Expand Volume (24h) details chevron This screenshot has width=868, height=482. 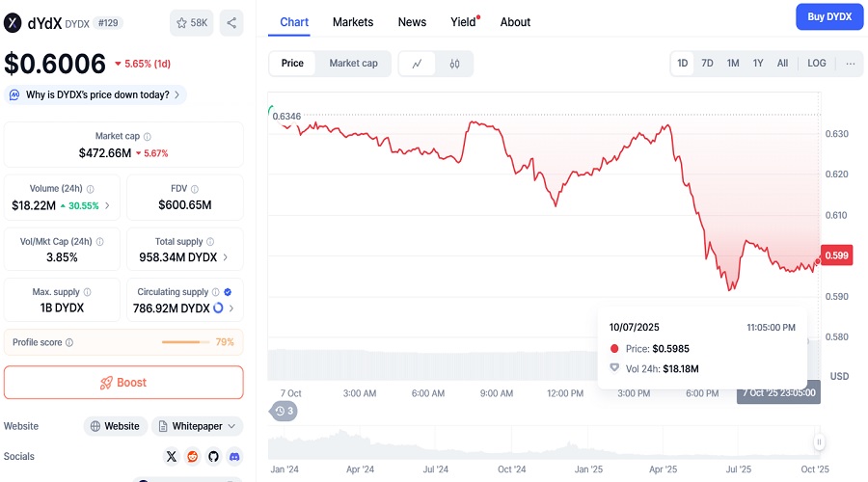107,205
